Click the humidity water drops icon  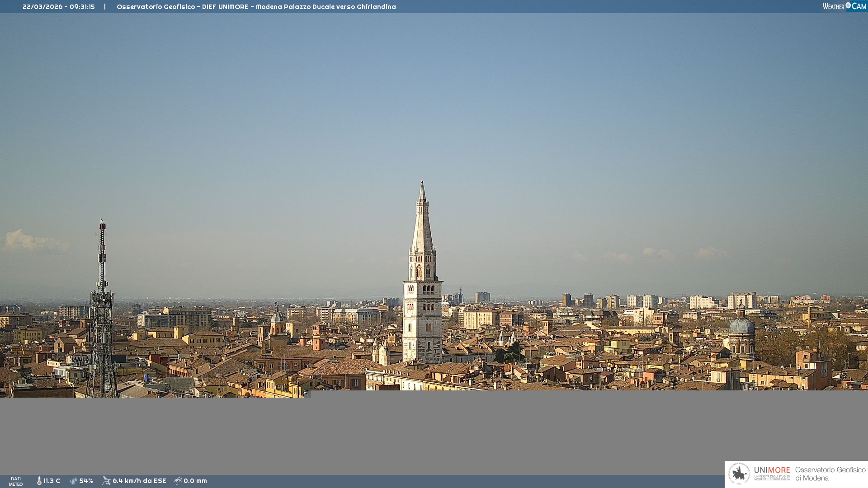tap(74, 481)
